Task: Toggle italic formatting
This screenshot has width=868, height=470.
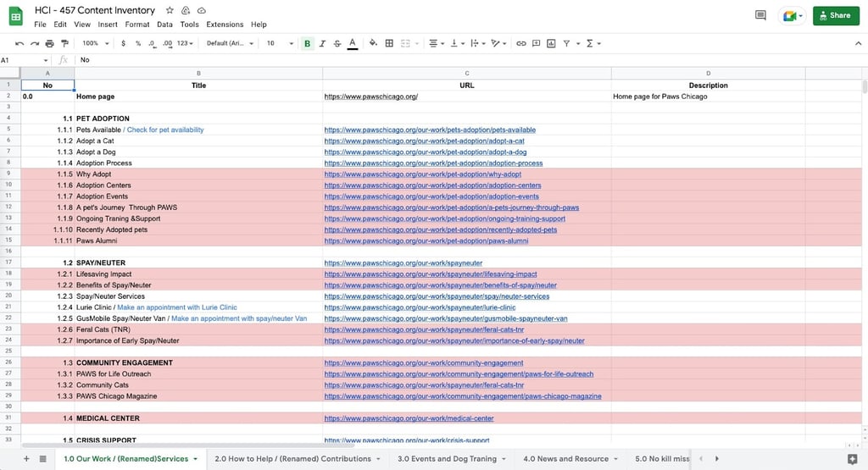Action: 322,43
